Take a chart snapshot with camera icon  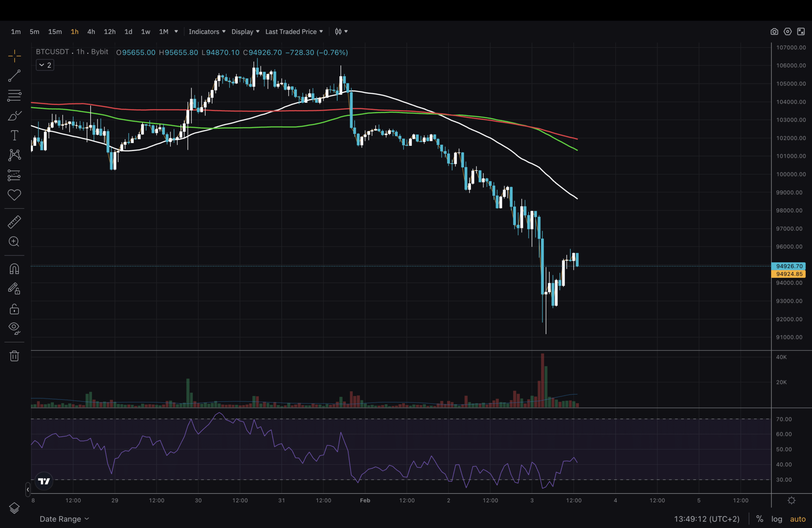[774, 32]
